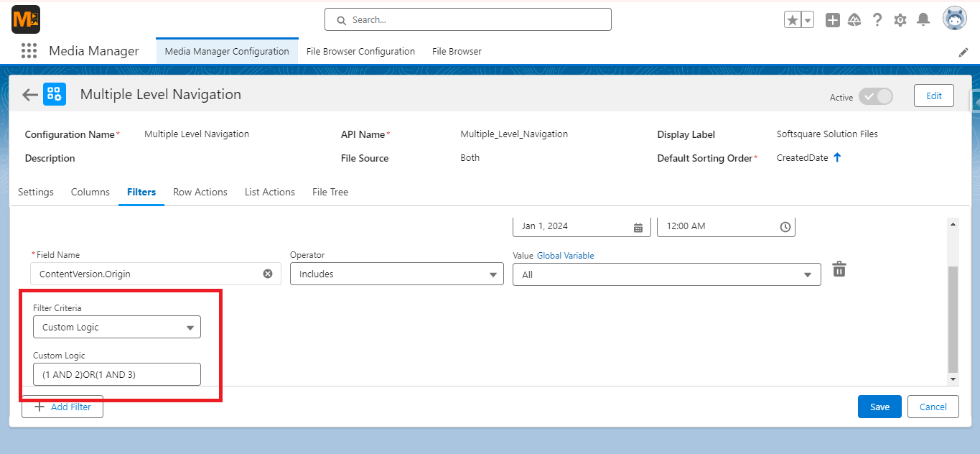Click the Save button

[879, 407]
